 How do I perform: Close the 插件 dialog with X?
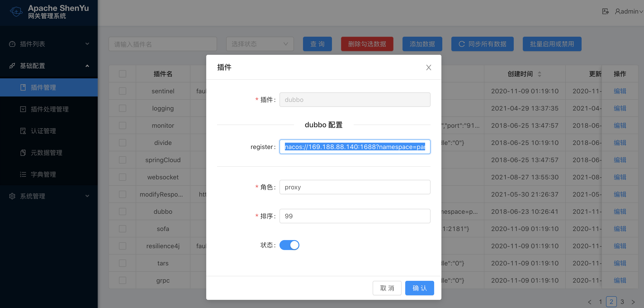pos(429,67)
